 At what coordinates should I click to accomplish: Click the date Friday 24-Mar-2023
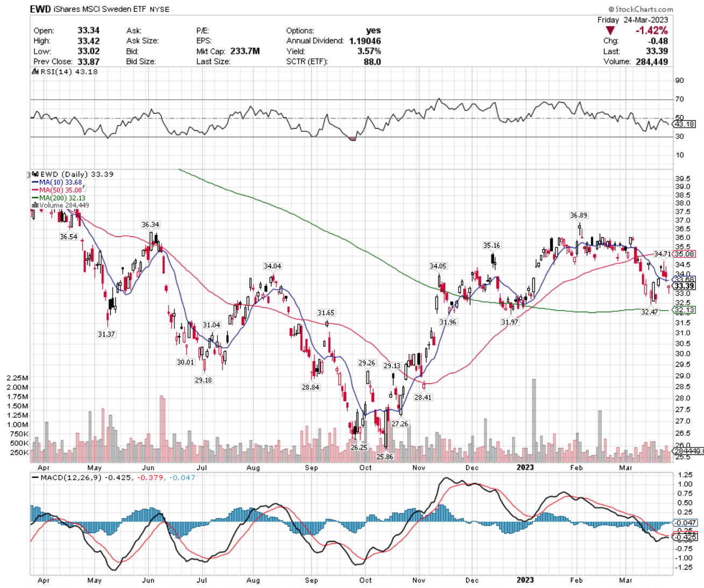click(x=632, y=20)
